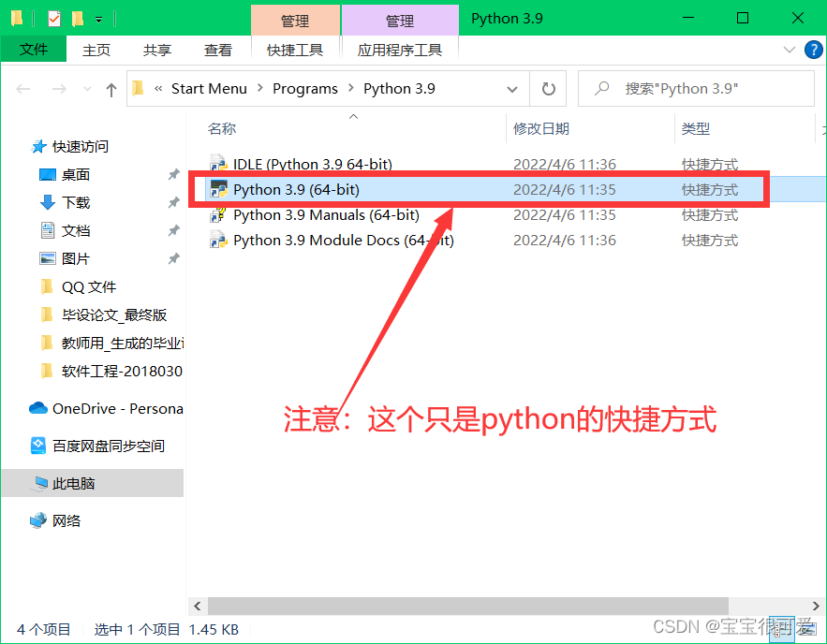This screenshot has width=827, height=644.
Task: Open the 软件工程-2018030 folder
Action: coord(122,372)
